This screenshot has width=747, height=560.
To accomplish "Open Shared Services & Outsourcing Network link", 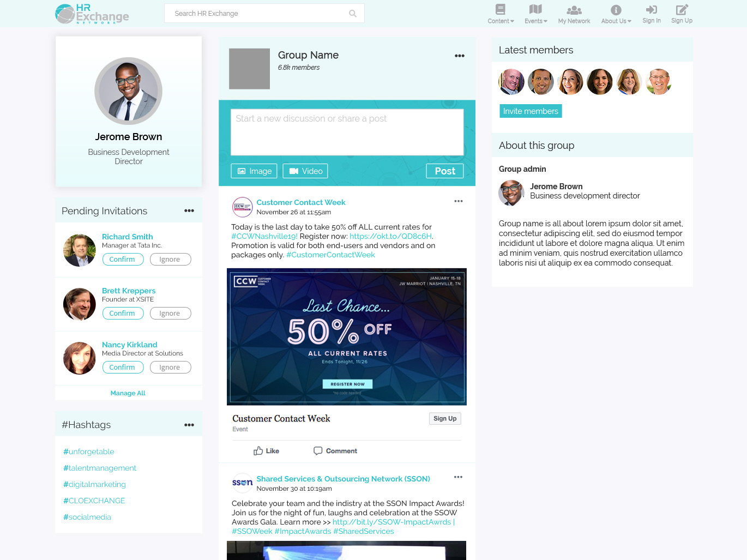I will click(x=344, y=479).
